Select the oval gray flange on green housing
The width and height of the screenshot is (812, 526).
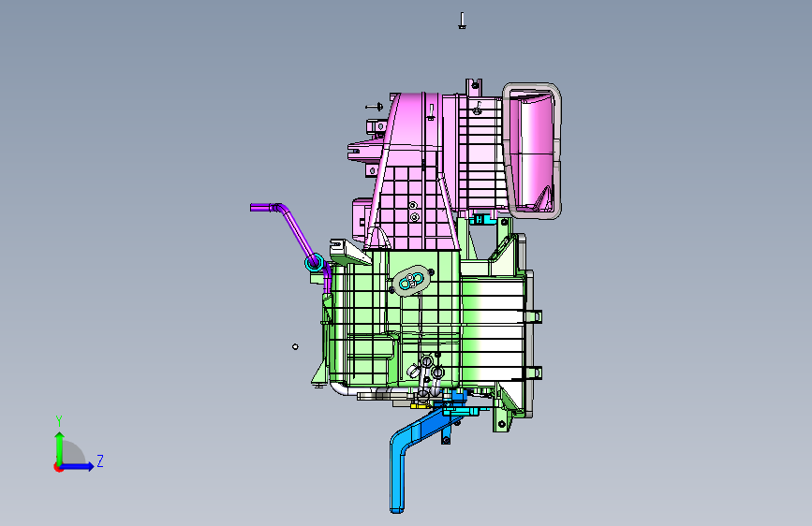pos(412,280)
